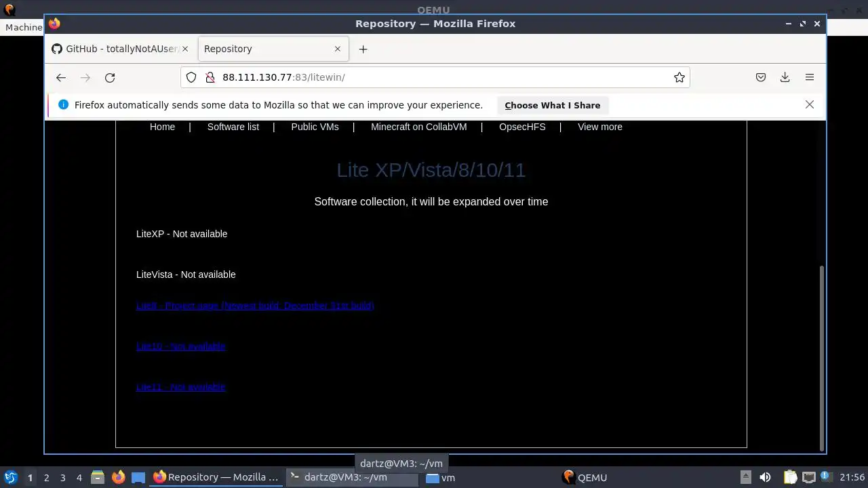Open the OpsecHFS link

(x=522, y=127)
